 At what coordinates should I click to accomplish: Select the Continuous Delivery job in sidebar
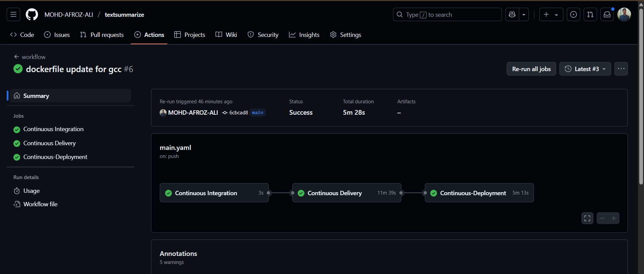[x=49, y=143]
